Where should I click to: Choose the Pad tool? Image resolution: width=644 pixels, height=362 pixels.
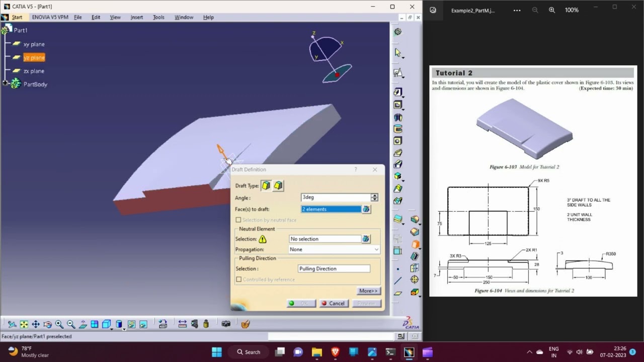click(x=398, y=92)
